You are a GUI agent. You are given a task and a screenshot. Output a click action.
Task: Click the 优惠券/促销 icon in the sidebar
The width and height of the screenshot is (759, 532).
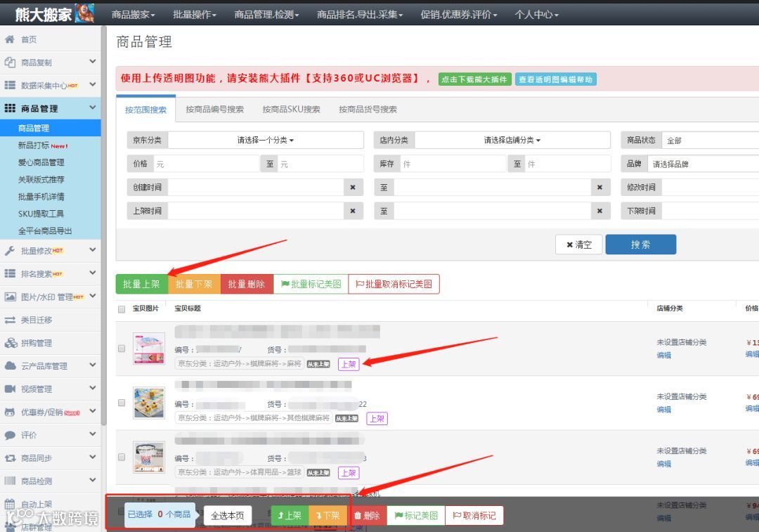coord(10,412)
